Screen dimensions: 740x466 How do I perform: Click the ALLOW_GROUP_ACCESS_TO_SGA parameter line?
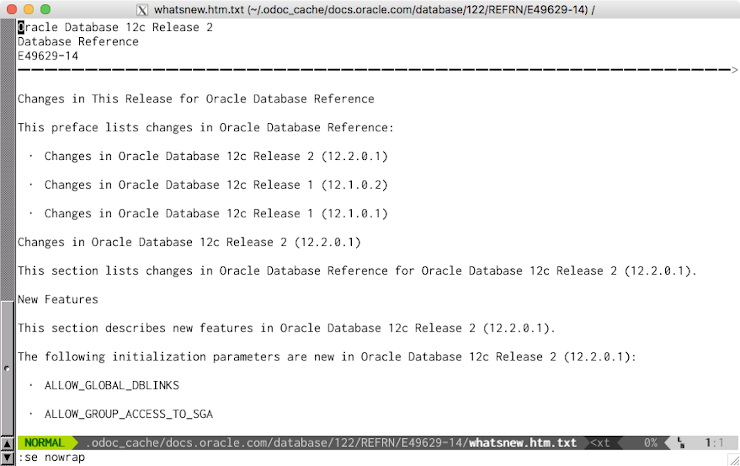pos(128,415)
